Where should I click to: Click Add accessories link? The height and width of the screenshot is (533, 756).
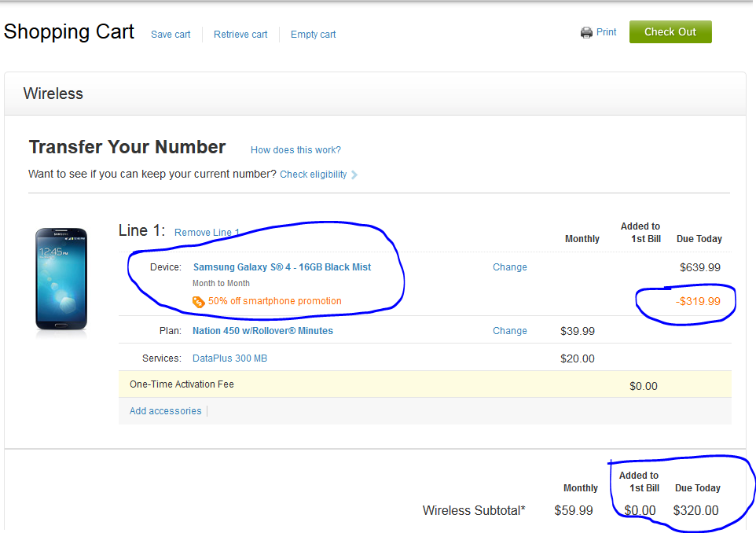pos(165,411)
